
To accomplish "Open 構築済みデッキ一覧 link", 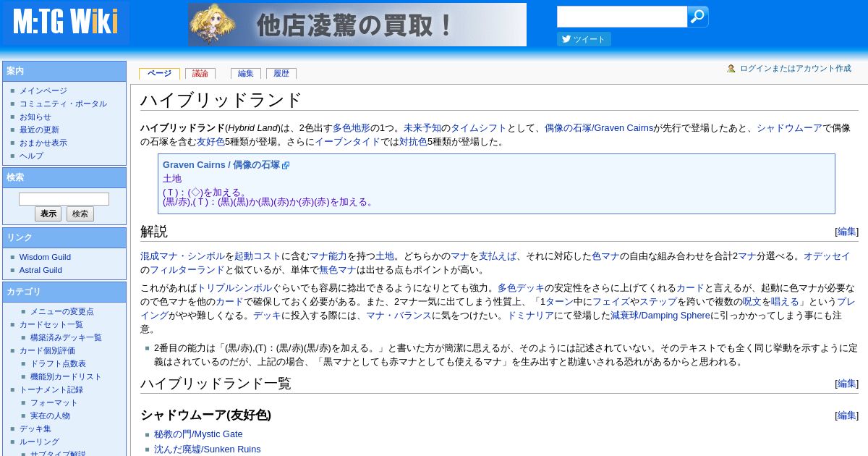I will pyautogui.click(x=66, y=337).
